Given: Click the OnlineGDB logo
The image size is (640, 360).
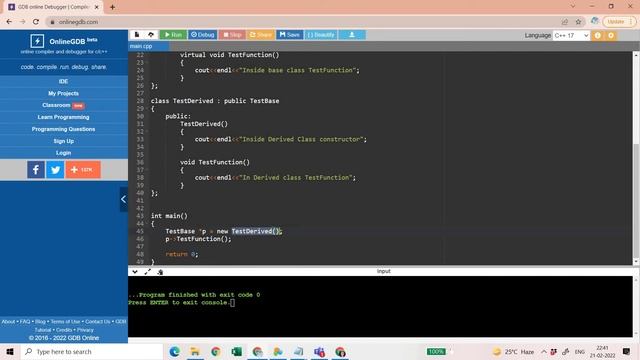Looking at the screenshot, I should coord(37,41).
